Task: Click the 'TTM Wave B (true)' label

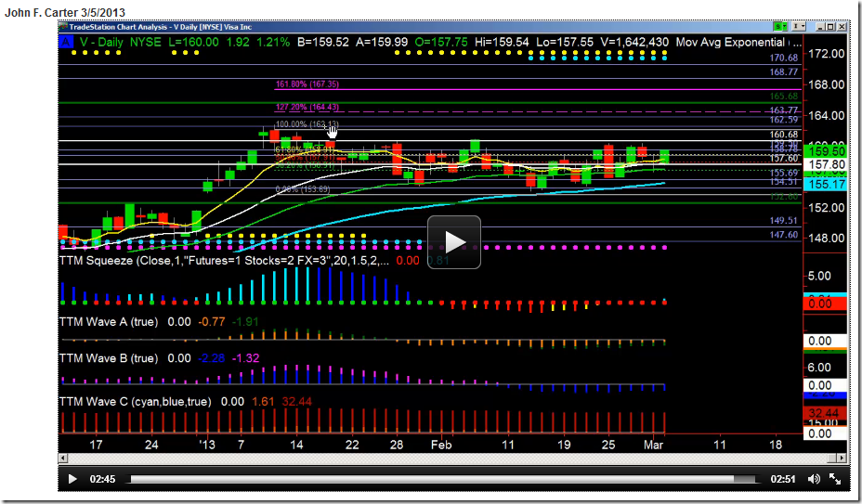Action: click(109, 357)
